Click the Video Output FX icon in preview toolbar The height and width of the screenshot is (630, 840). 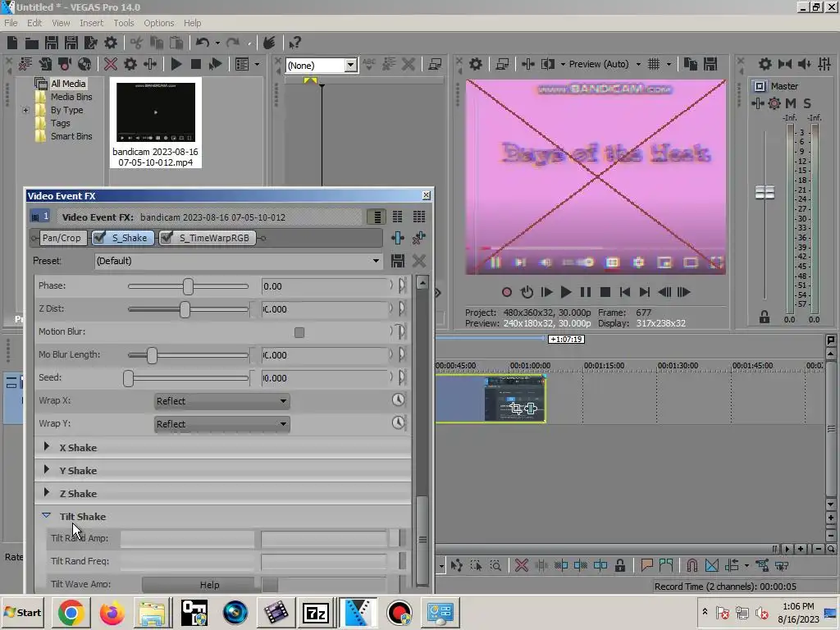(528, 64)
